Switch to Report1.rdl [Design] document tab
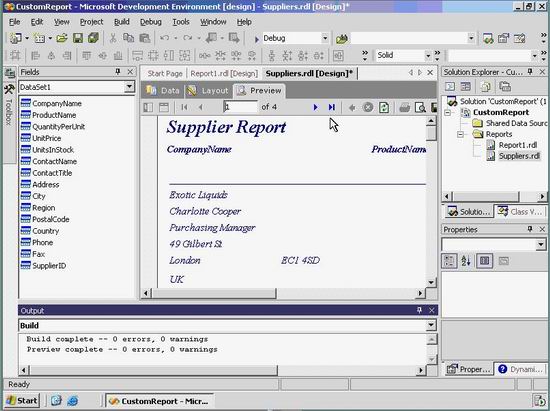 click(x=224, y=74)
